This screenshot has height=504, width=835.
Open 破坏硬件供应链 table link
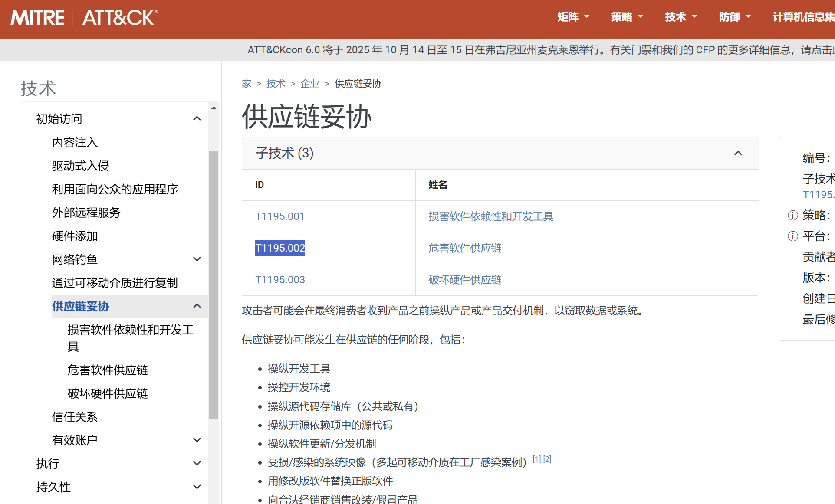click(465, 280)
